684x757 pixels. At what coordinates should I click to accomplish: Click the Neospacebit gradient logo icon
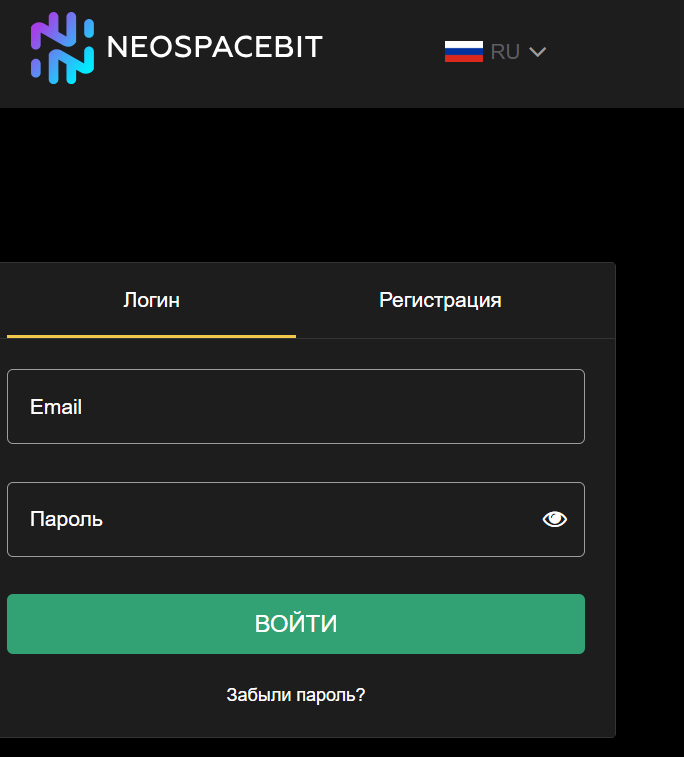pos(62,48)
